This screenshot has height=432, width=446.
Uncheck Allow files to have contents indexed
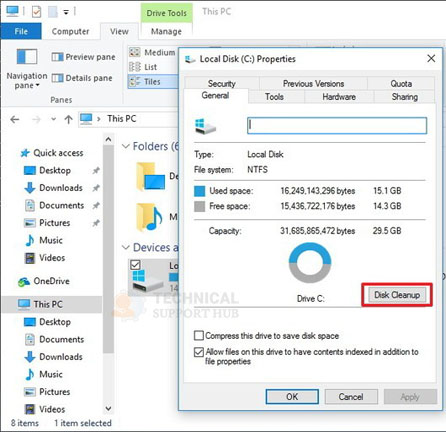tap(199, 352)
